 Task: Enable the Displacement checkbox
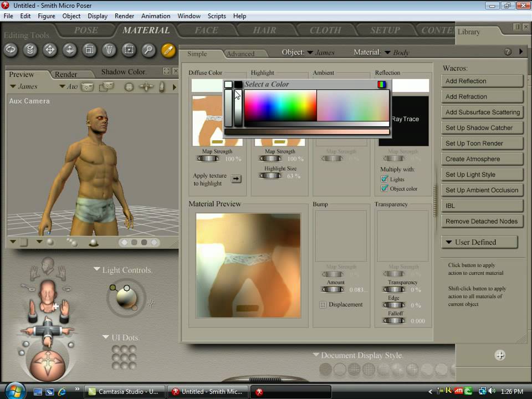323,305
